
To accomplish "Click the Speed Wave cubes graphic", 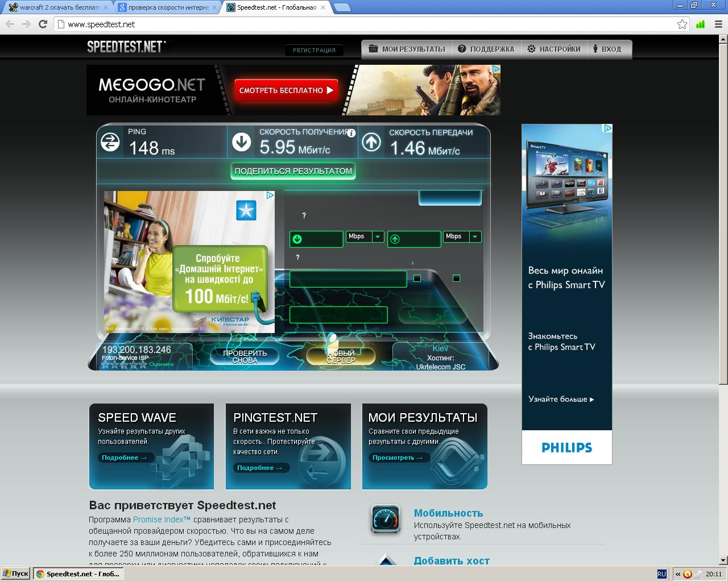I will point(182,460).
